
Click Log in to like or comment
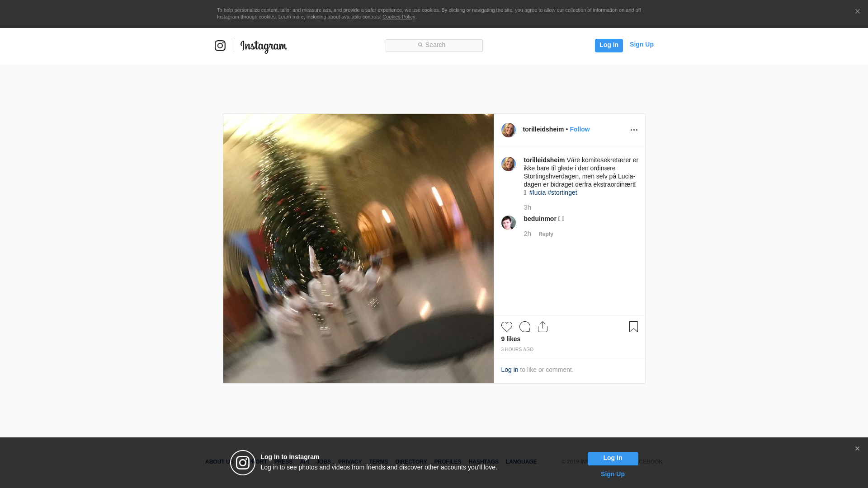509,370
